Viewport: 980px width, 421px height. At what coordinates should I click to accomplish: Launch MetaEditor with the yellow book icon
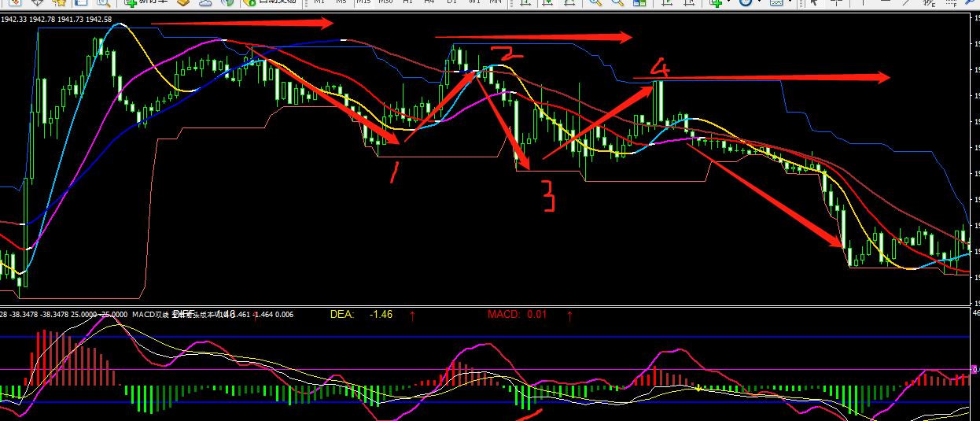pyautogui.click(x=184, y=2)
